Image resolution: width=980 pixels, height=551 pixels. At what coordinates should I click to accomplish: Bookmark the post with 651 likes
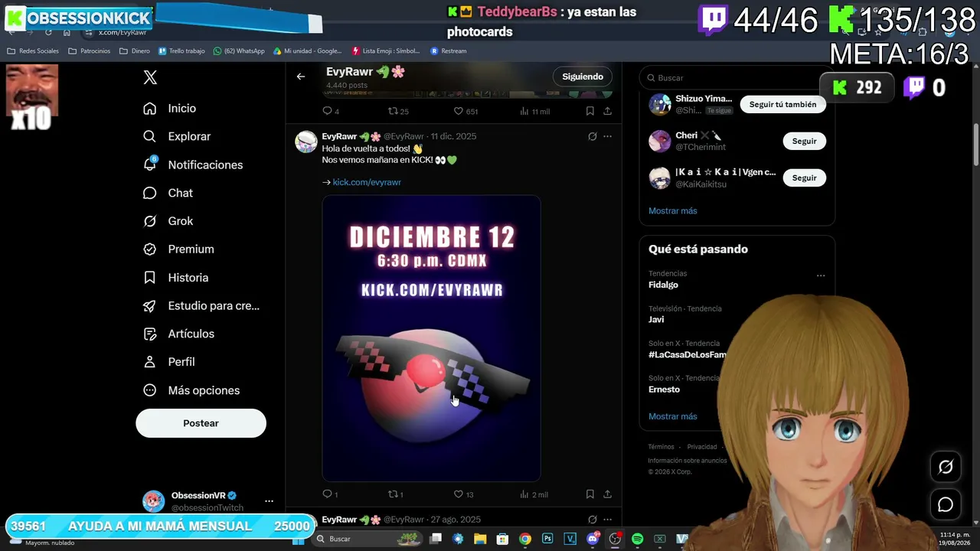[590, 111]
